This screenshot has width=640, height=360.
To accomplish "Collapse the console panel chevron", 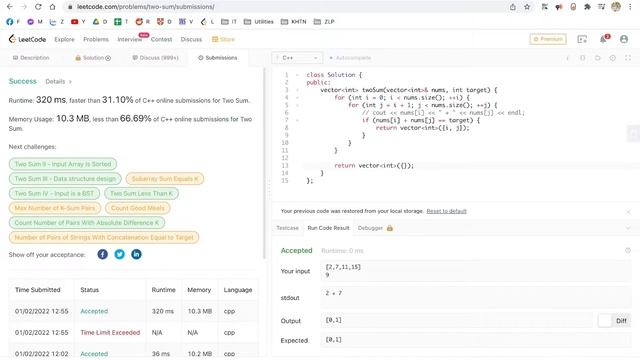I will [x=628, y=228].
